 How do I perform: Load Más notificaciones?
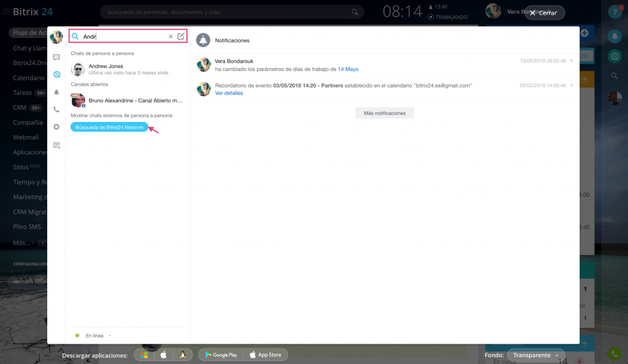click(x=385, y=113)
